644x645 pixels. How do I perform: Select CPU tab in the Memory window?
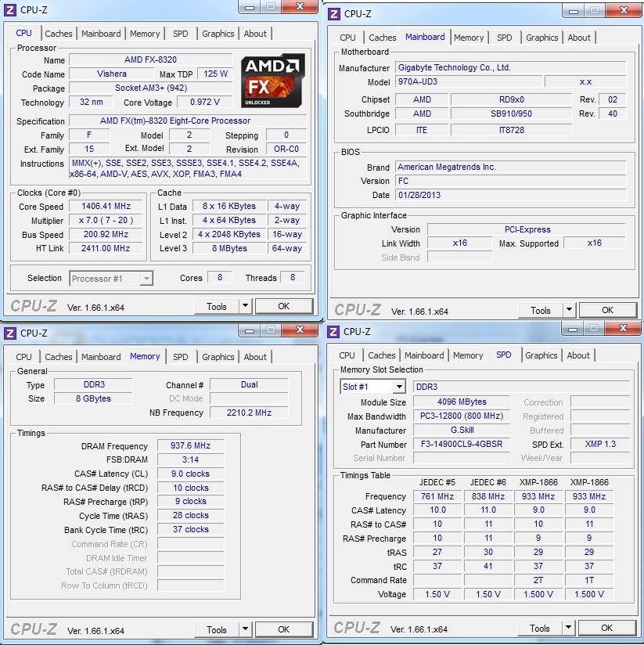click(x=23, y=357)
